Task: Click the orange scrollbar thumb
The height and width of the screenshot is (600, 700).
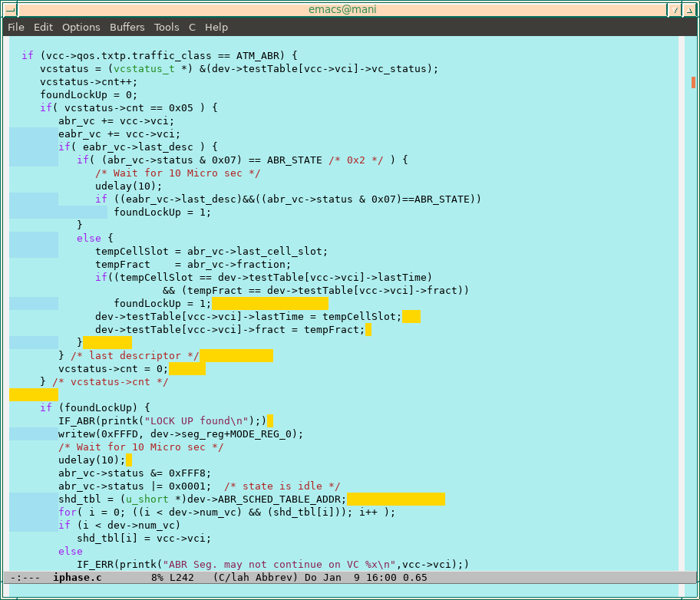Action: [693, 82]
